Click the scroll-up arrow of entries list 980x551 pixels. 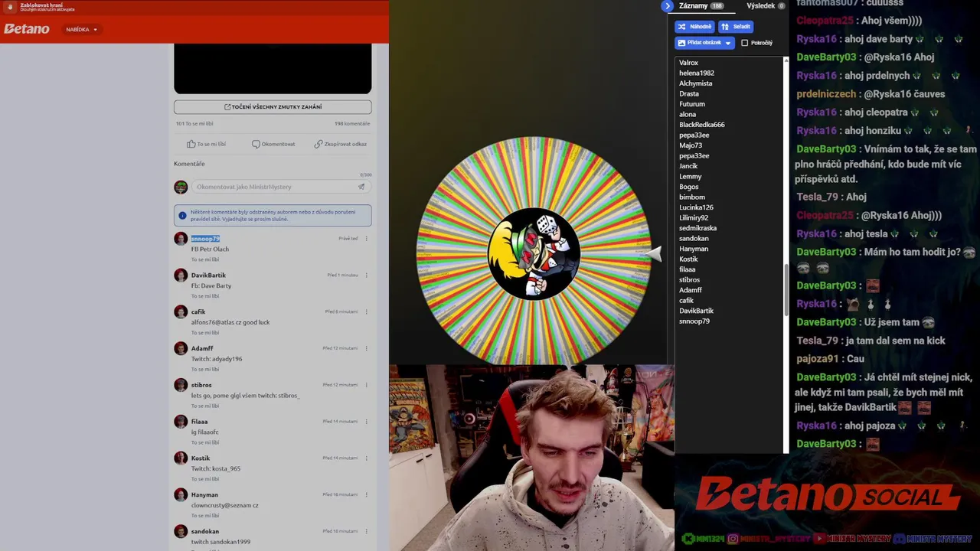tap(786, 60)
